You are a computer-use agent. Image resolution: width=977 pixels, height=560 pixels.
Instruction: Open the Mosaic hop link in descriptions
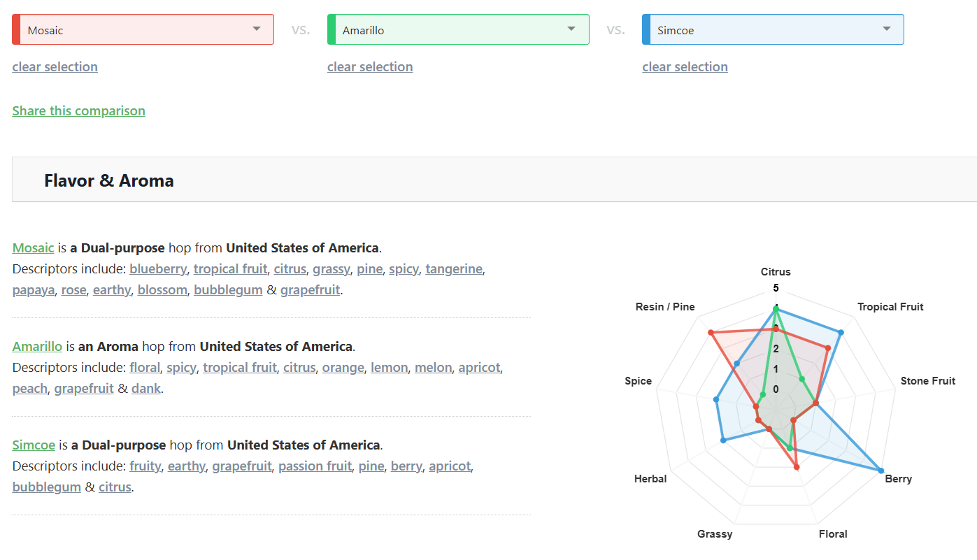[33, 248]
